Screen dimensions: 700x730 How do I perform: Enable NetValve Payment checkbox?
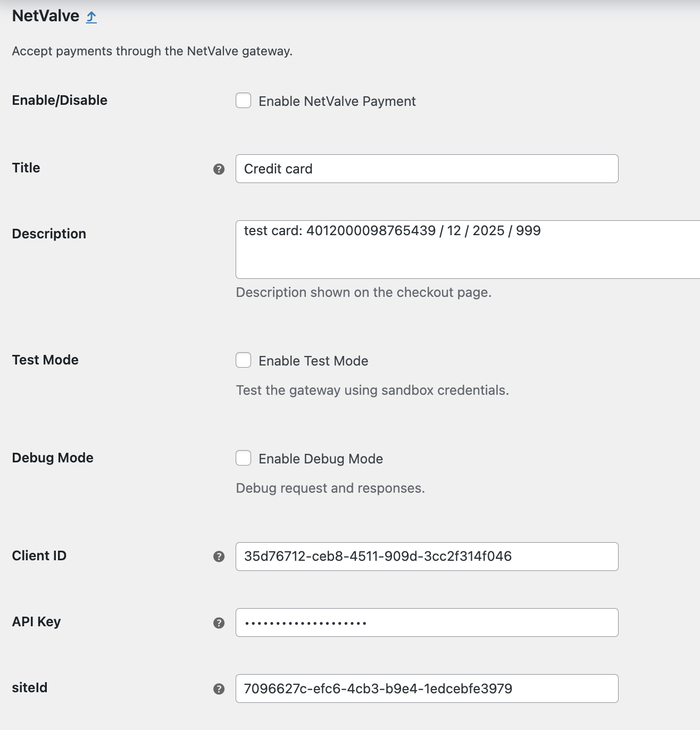pos(244,101)
